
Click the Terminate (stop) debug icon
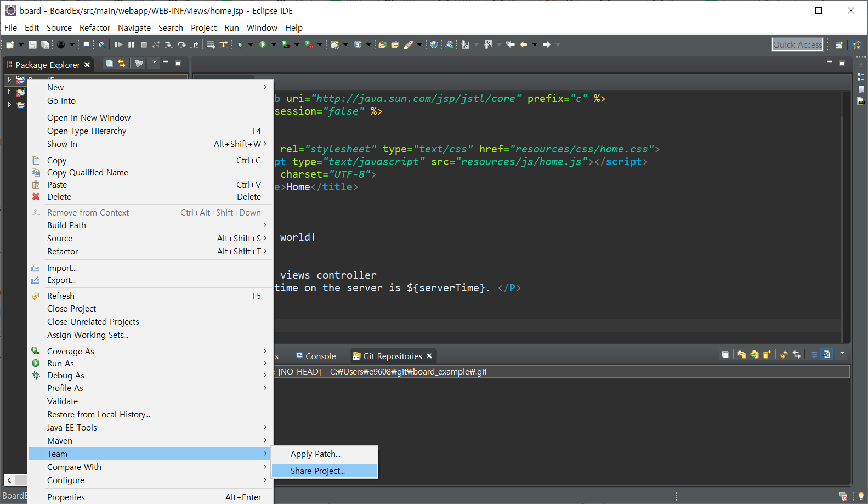tap(144, 44)
